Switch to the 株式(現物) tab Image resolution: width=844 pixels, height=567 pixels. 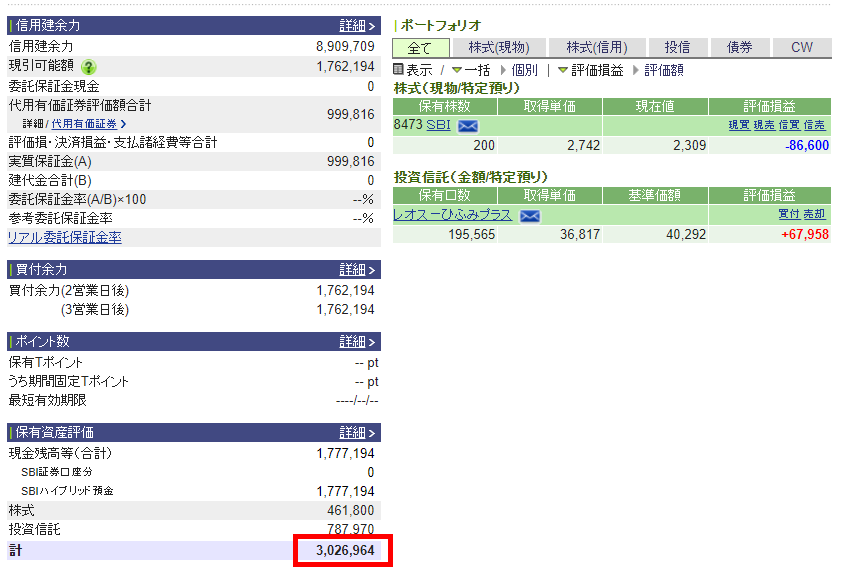[499, 47]
